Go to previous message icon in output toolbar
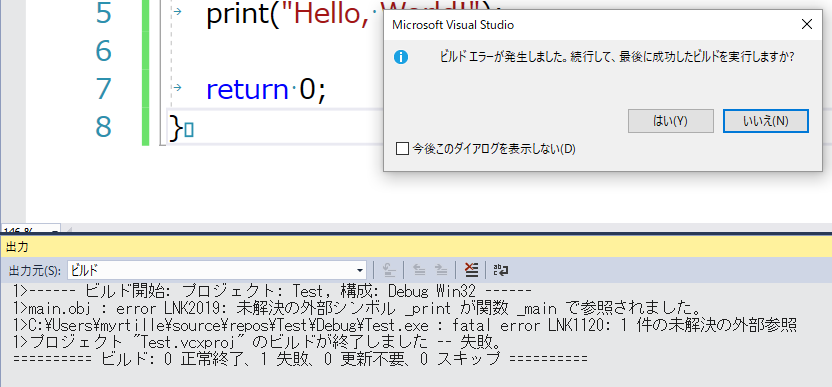Screen dimensions: 832x387 [x=419, y=270]
